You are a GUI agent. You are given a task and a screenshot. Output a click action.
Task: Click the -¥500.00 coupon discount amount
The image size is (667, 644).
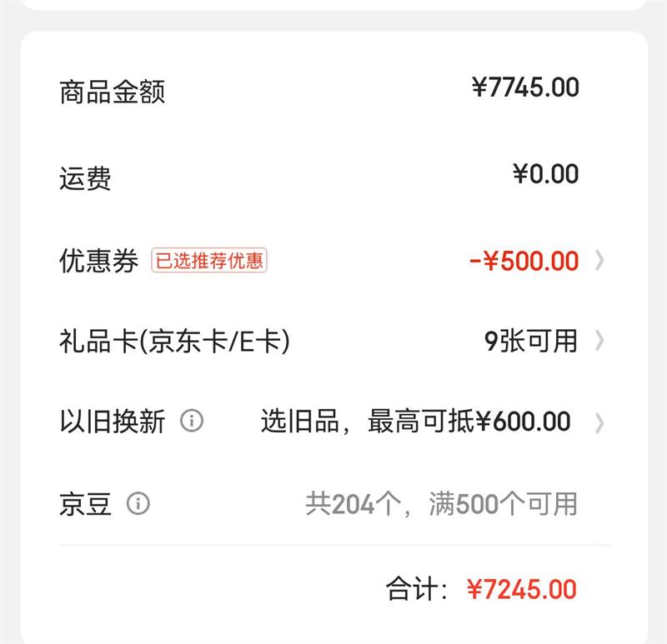tap(524, 261)
